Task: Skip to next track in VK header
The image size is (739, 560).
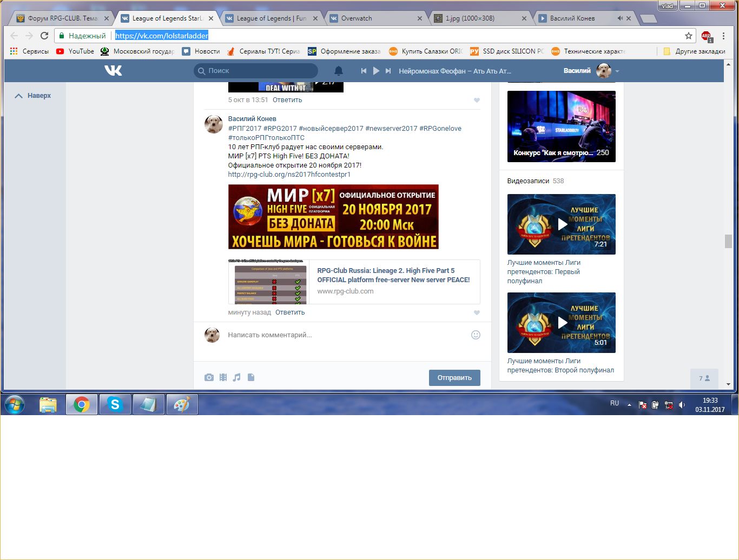Action: [388, 71]
